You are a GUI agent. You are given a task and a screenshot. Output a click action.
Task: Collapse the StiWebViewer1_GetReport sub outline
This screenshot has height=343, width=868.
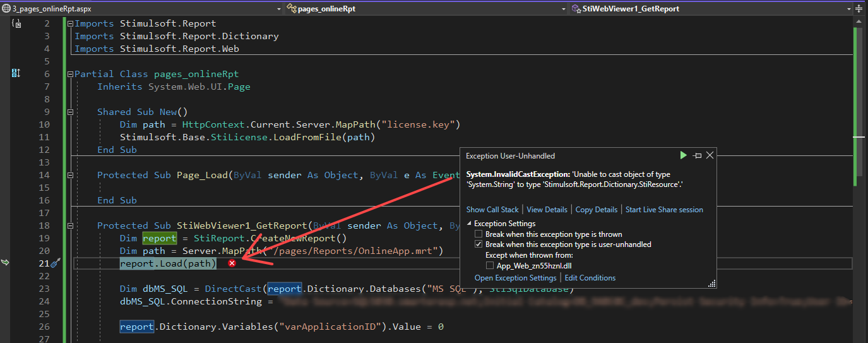[x=69, y=226]
